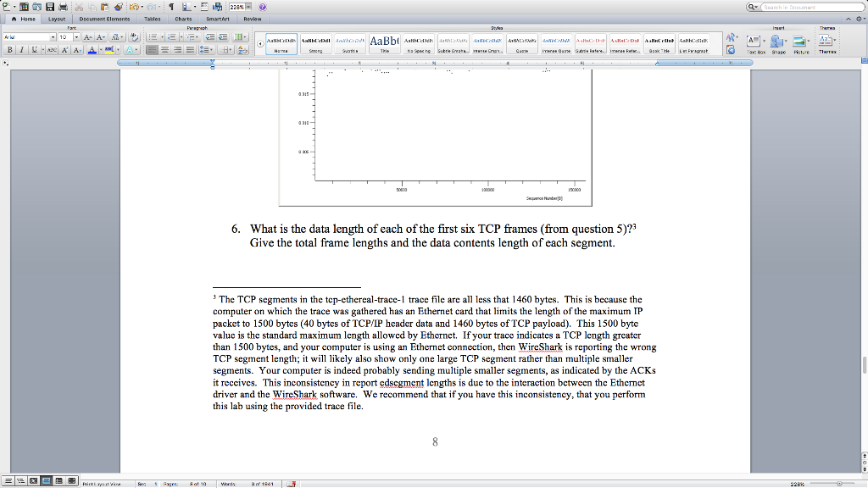868x488 pixels.
Task: Select the Format Painter tool
Action: point(117,7)
